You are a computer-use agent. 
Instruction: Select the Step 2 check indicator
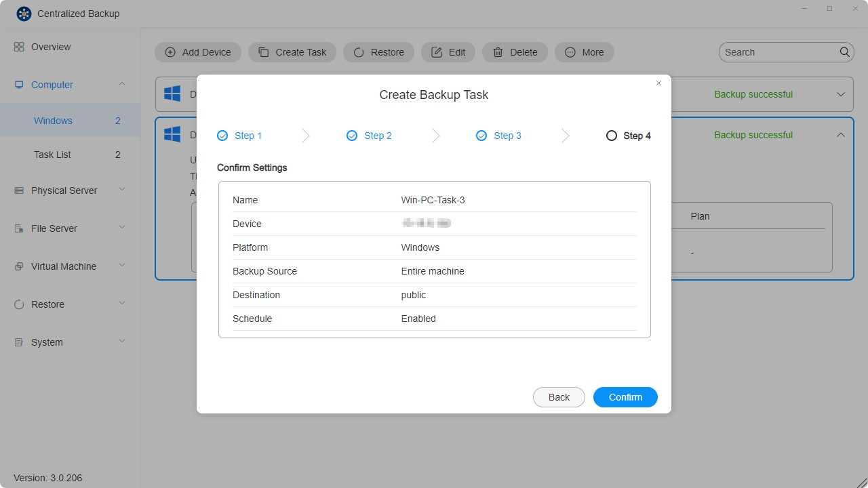coord(351,136)
